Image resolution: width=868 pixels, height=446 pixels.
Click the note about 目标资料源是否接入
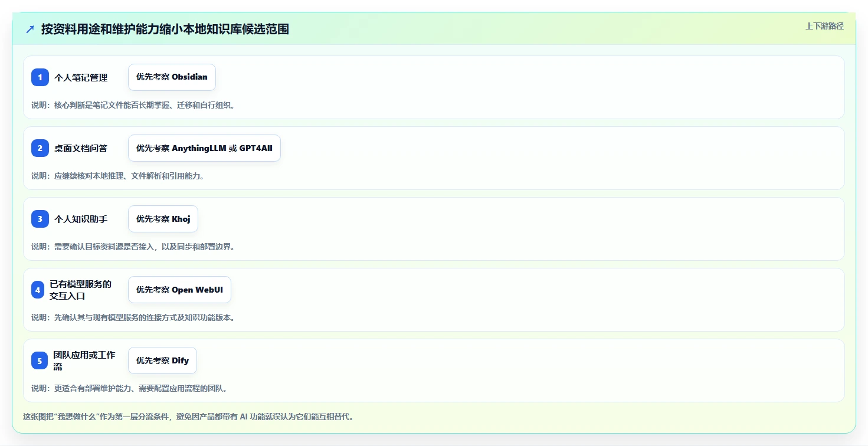(x=133, y=247)
